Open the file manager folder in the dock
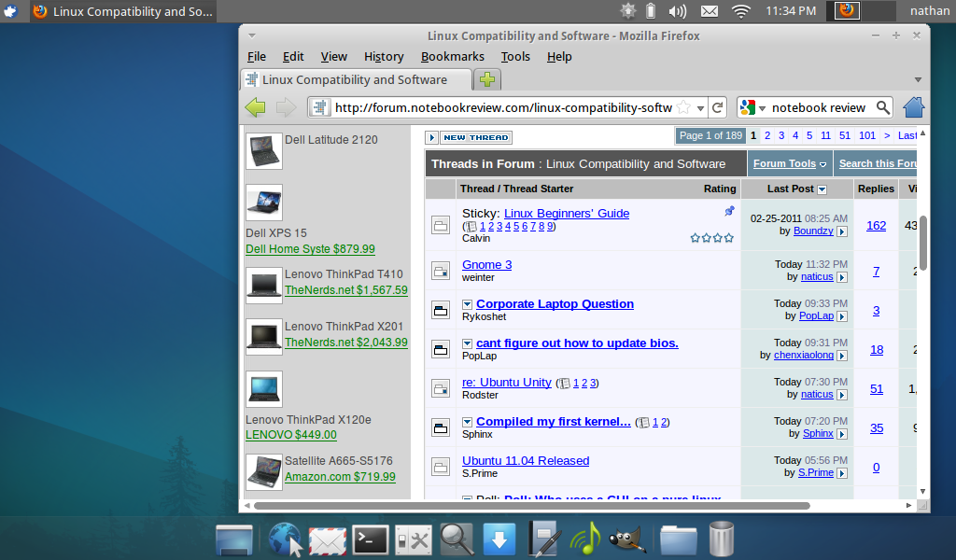This screenshot has height=560, width=956. (679, 539)
